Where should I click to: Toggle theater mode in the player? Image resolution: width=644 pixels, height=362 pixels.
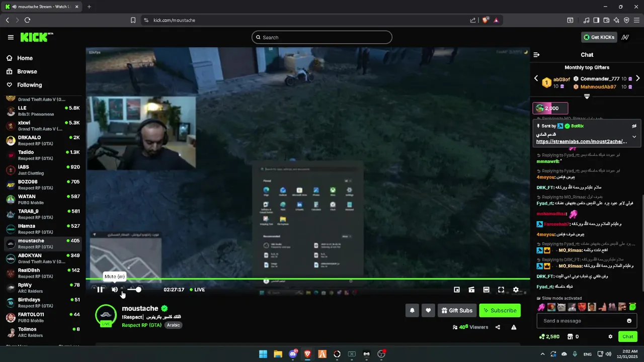486,290
